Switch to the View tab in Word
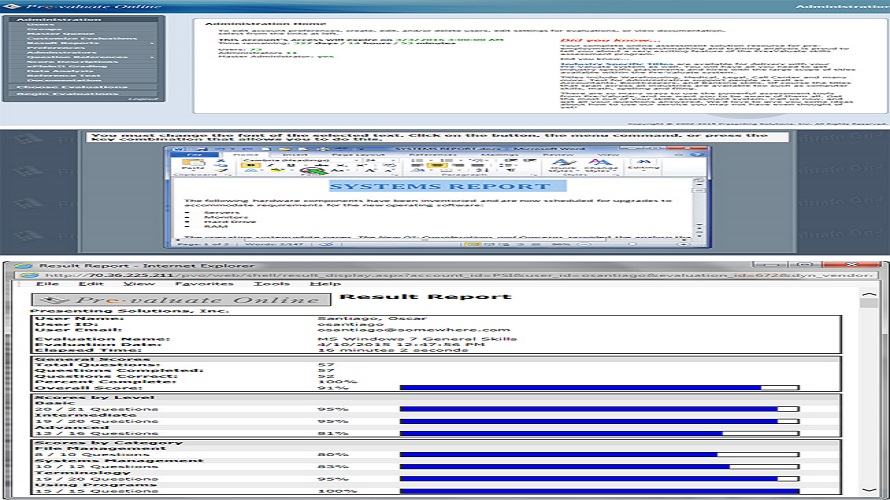890x500 pixels. click(608, 154)
